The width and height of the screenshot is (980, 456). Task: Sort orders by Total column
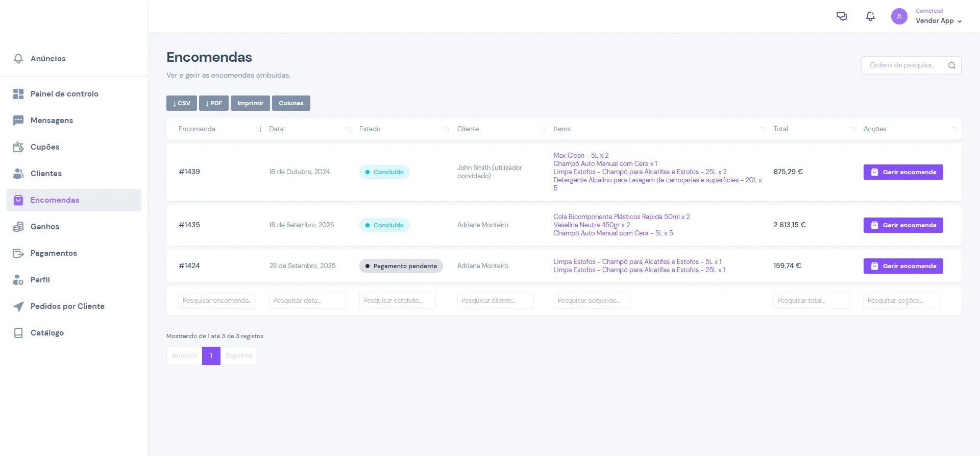pyautogui.click(x=780, y=129)
